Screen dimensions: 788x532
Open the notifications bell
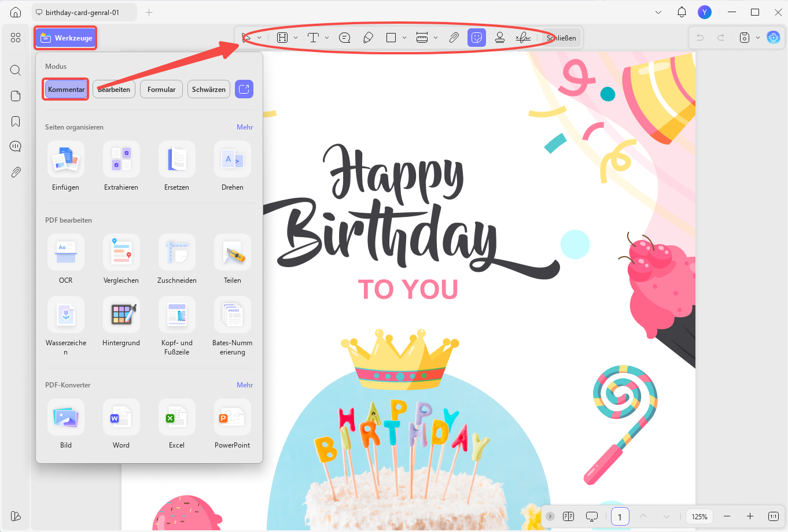682,12
